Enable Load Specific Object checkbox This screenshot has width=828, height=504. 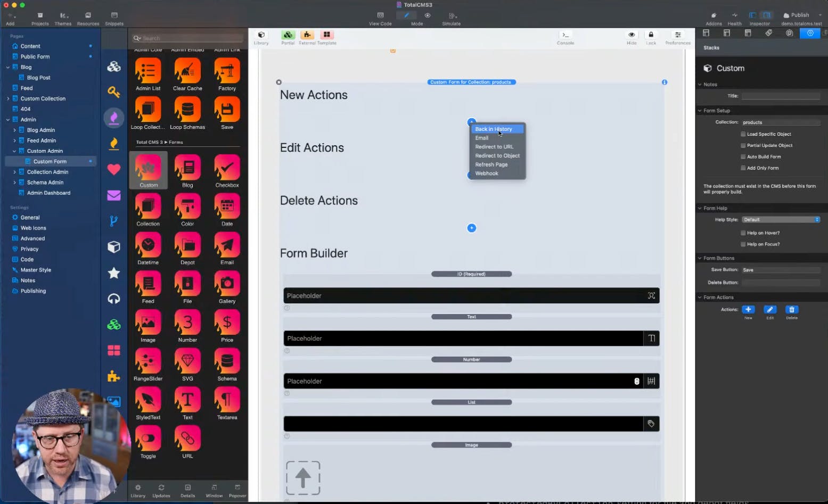(x=743, y=134)
